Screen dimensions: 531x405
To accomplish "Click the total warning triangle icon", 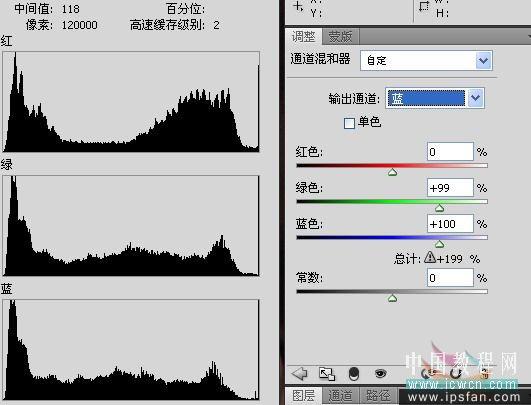I will click(x=430, y=257).
